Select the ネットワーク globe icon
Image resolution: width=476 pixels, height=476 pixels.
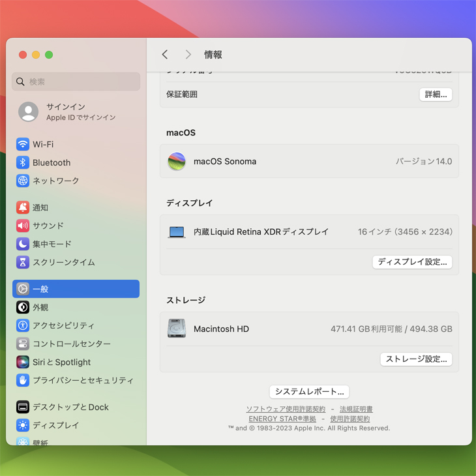coord(23,181)
